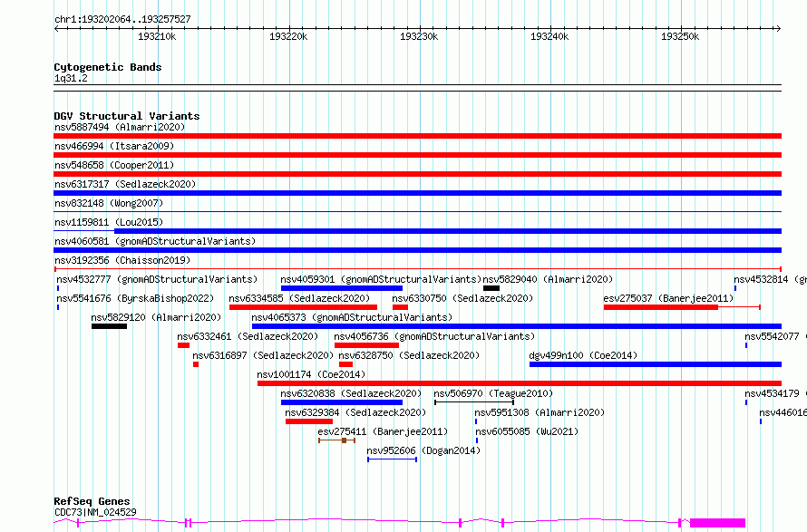The width and height of the screenshot is (807, 532).
Task: Click the Cytogenetic Bands track title
Action: (108, 67)
